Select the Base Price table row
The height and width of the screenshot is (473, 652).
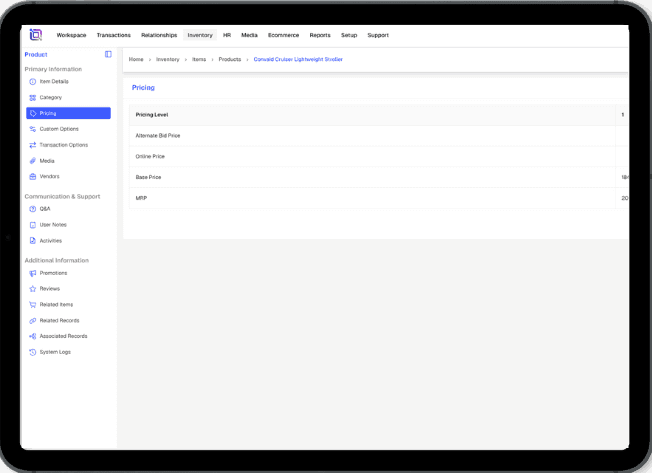[370, 177]
